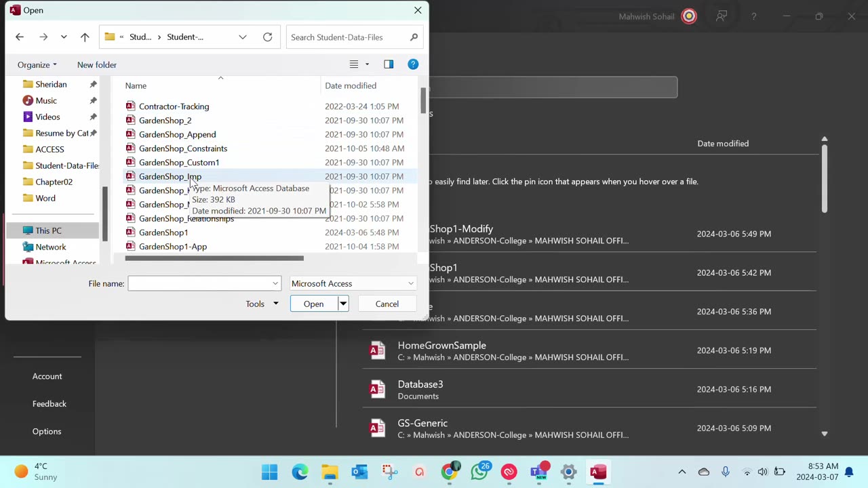Select This PC in the navigation pane
Viewport: 868px width, 488px height.
(x=48, y=230)
